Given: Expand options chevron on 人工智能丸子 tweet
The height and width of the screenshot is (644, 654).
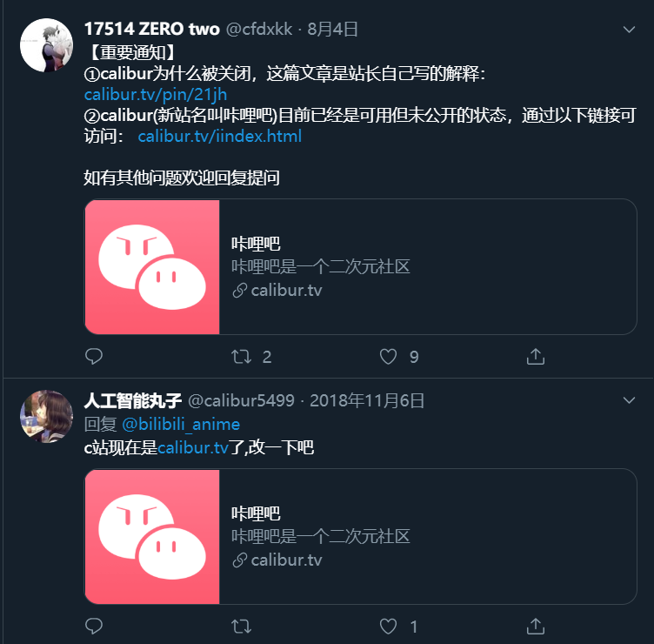Looking at the screenshot, I should 629,400.
